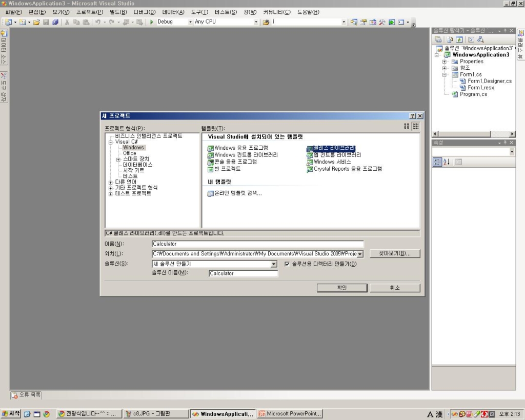
Task: Open the Any CPU platform dropdown
Action: pos(256,22)
